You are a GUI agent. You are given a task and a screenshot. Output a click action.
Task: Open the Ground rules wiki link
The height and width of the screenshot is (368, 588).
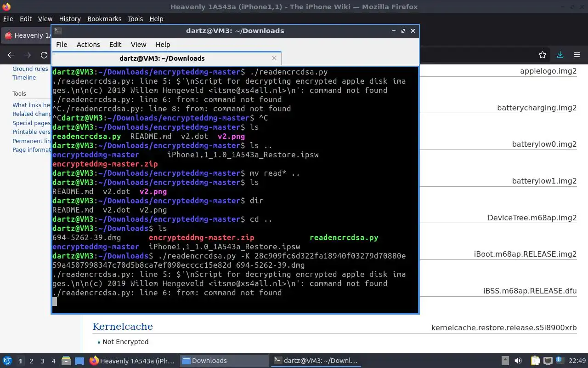30,69
